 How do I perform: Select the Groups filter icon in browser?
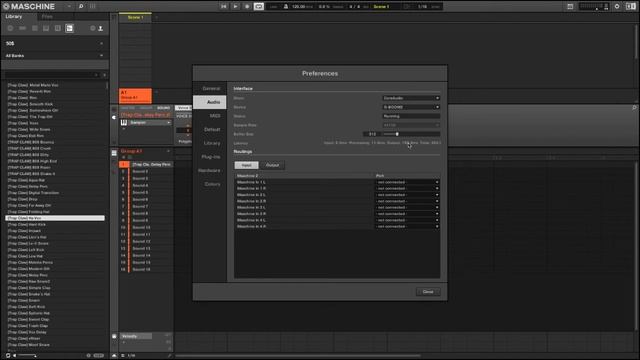22,28
